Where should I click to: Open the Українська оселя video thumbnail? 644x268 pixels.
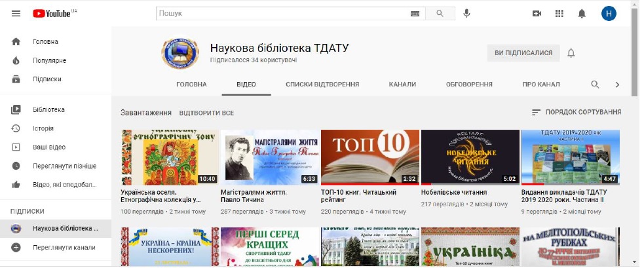pyautogui.click(x=170, y=157)
